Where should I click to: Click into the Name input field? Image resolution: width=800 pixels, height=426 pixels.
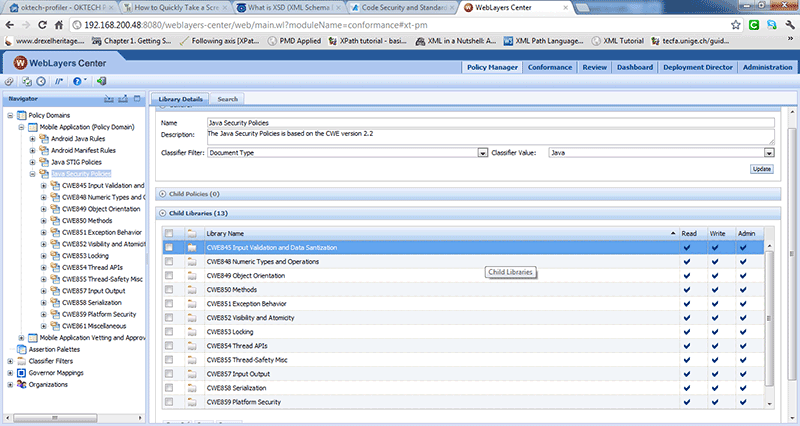tap(491, 123)
